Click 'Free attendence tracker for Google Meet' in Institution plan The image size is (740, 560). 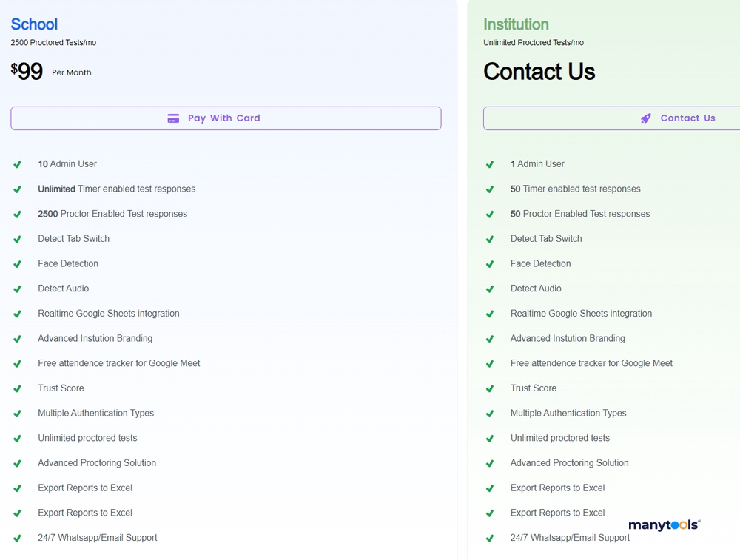(591, 363)
